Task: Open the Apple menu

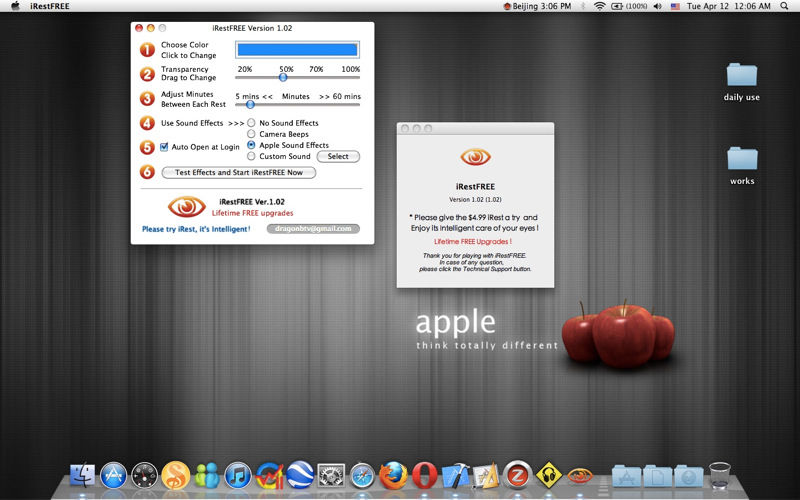Action: (15, 6)
